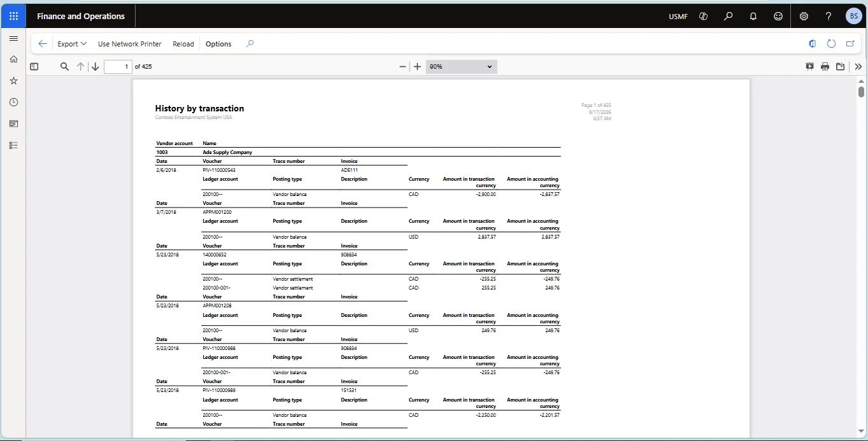
Task: Open global search magnifier in header
Action: click(729, 16)
